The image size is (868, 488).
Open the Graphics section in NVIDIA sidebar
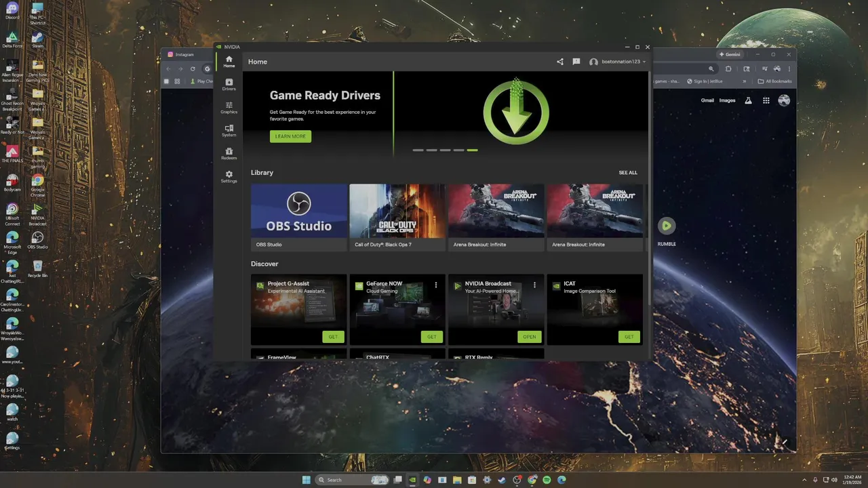tap(229, 108)
